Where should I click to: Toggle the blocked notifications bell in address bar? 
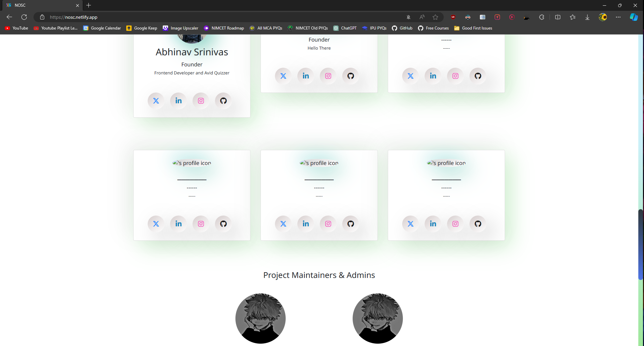point(408,17)
